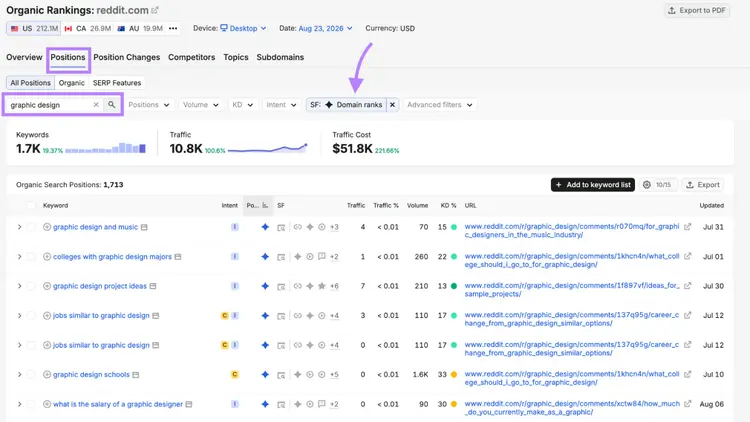750x422 pixels.
Task: Switch to the Competitors tab
Action: tap(191, 57)
